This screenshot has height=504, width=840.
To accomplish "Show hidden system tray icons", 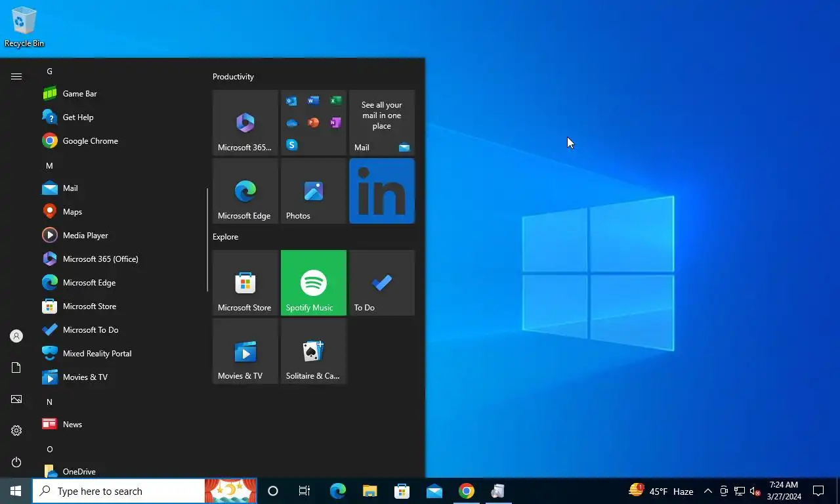I will coord(708,491).
